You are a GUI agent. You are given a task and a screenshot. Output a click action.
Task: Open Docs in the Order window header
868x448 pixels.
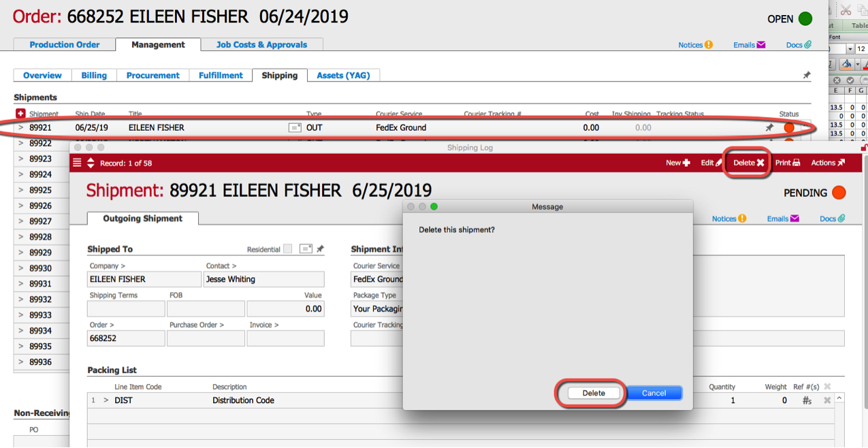pos(799,45)
